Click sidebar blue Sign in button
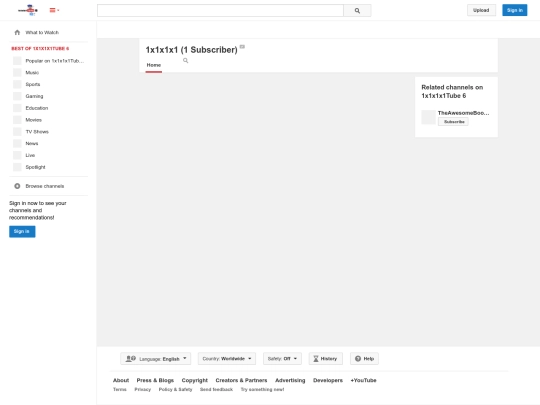Viewport: 540px width, 405px height. tap(22, 231)
